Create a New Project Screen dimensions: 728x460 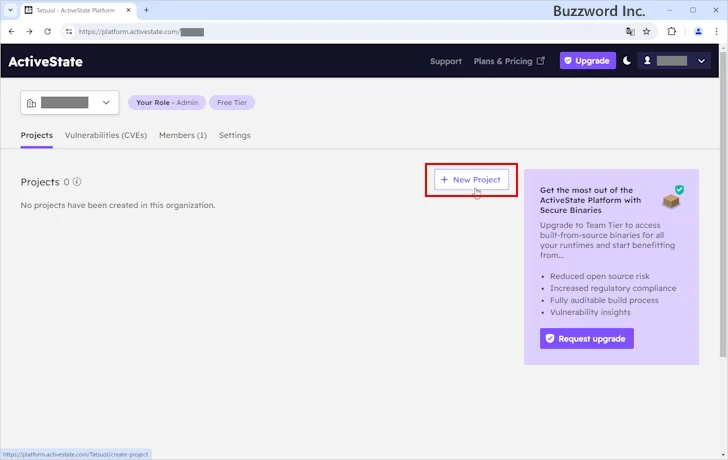(471, 180)
